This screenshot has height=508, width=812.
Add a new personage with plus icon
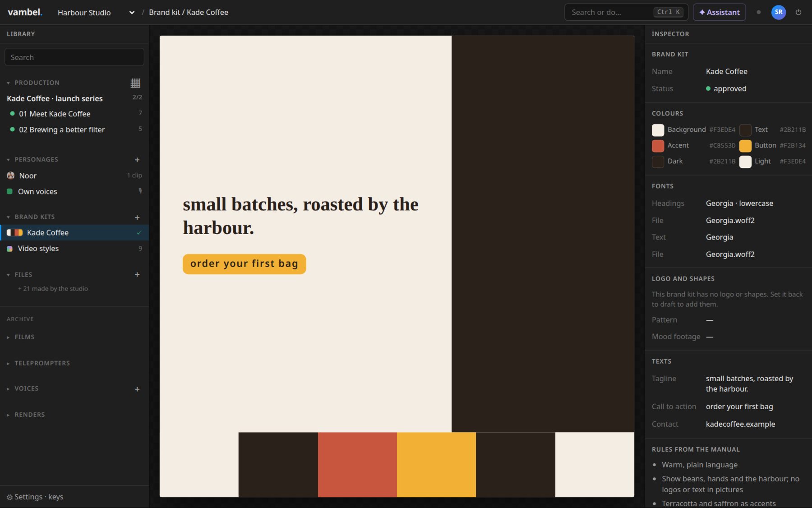[x=137, y=160]
